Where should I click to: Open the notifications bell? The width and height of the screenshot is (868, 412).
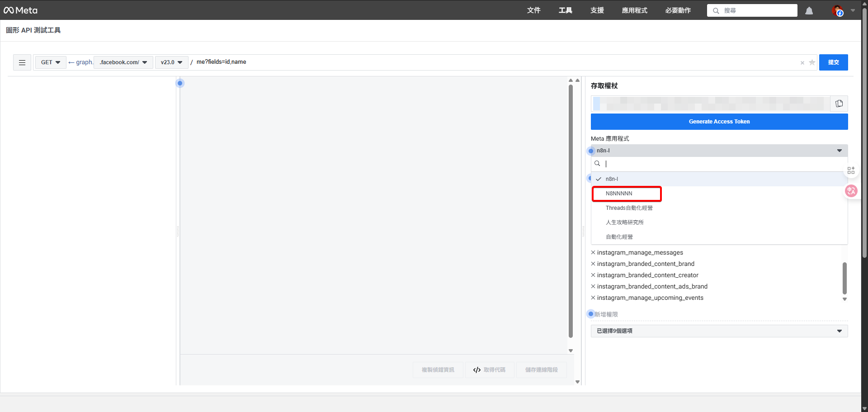coord(809,10)
